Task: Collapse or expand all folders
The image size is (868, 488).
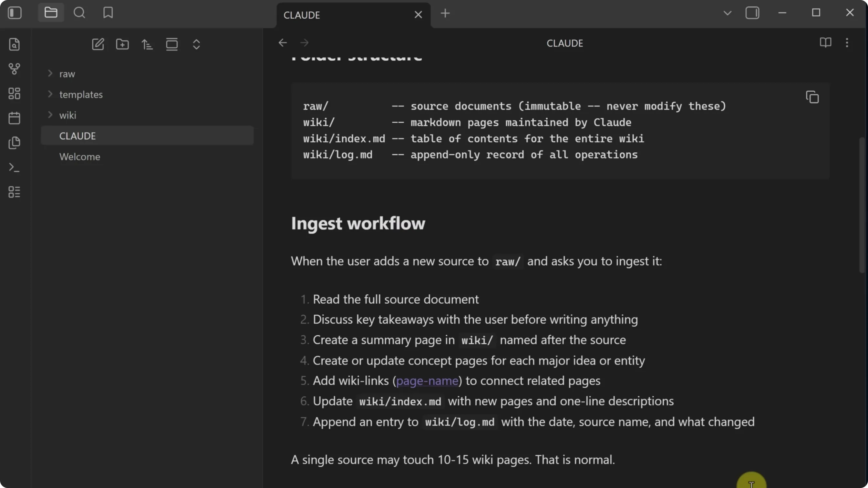Action: point(196,44)
